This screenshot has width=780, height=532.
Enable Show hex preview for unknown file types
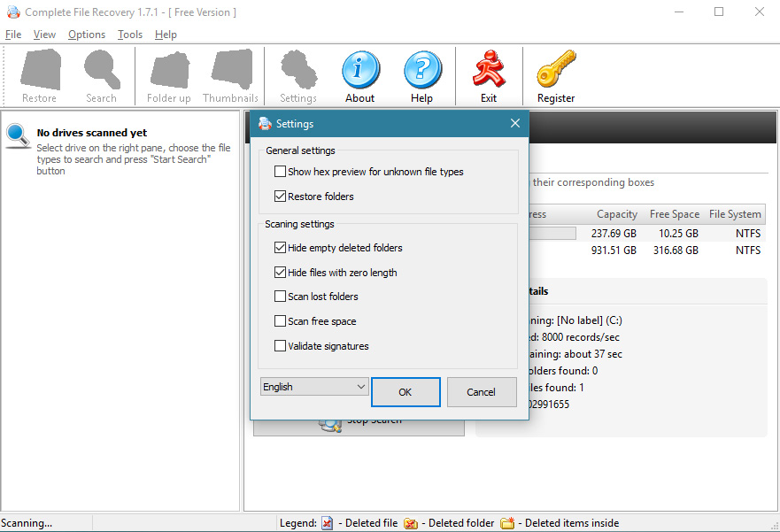[x=280, y=172]
